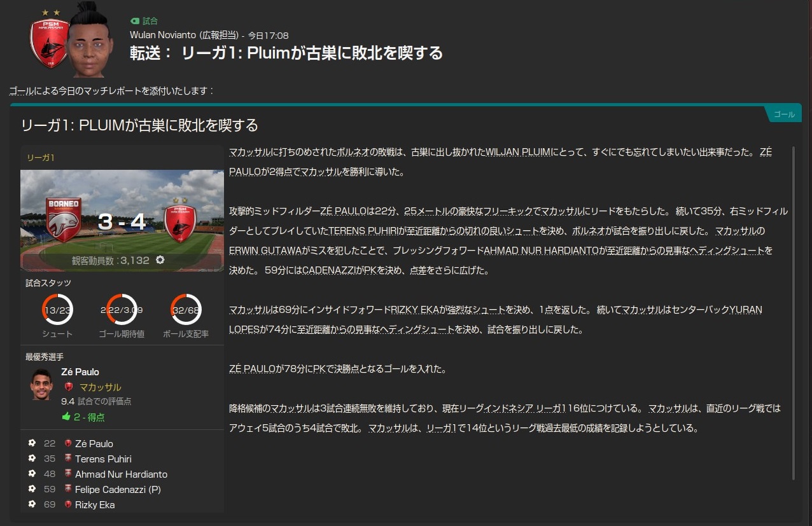
Task: Click the yellow リーガ1 label above the stadium image
Action: [40, 157]
